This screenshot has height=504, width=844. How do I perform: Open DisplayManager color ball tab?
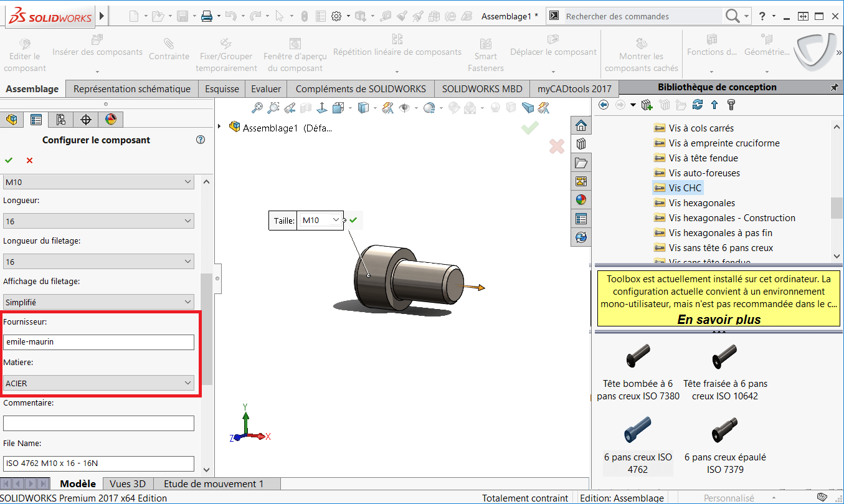tap(111, 120)
